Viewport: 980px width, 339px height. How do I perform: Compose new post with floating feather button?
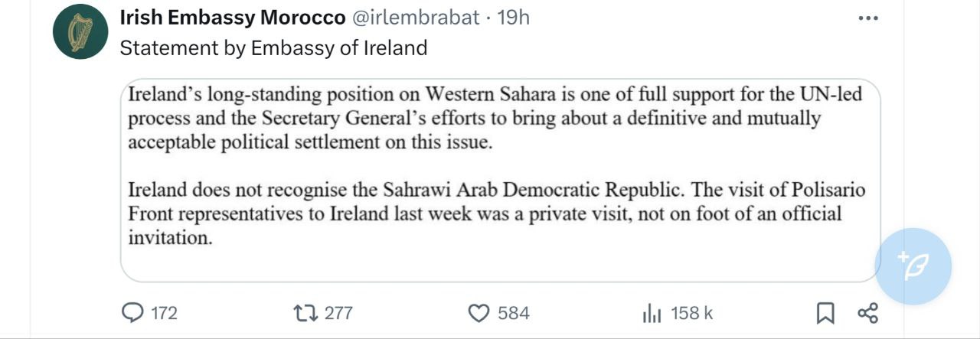pos(913,266)
